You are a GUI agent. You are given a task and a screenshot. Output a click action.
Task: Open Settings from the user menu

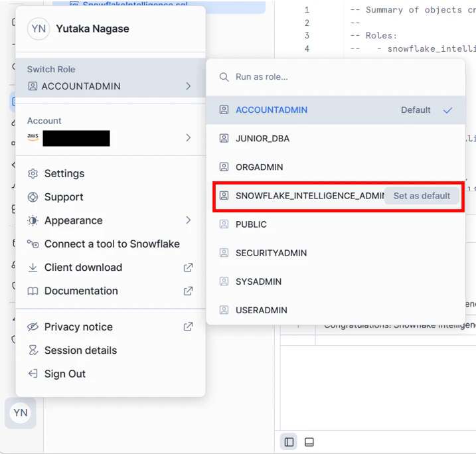(x=110, y=174)
